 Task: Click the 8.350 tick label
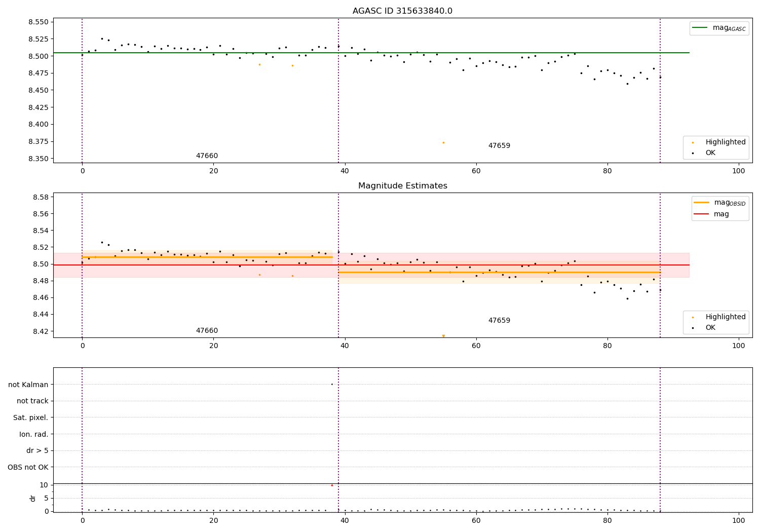click(x=38, y=159)
